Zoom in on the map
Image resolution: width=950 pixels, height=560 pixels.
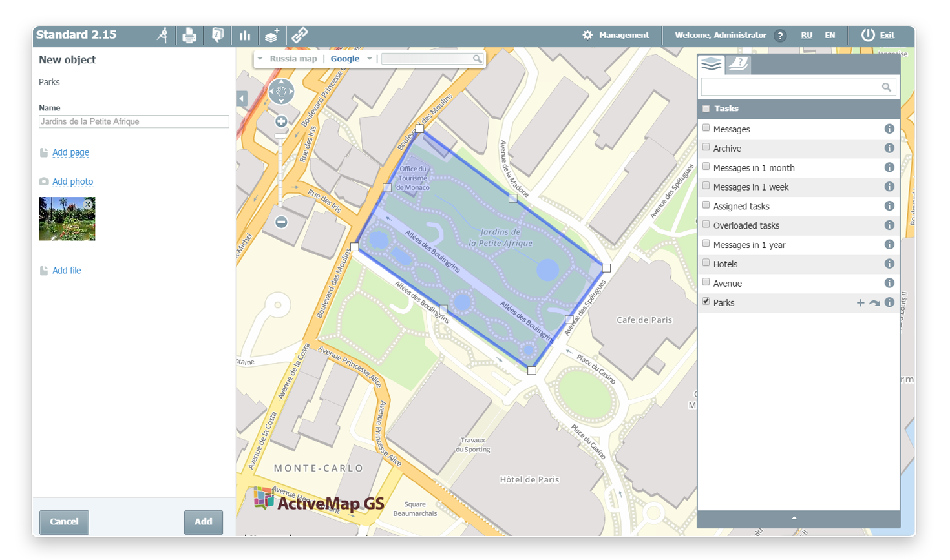coord(281,121)
